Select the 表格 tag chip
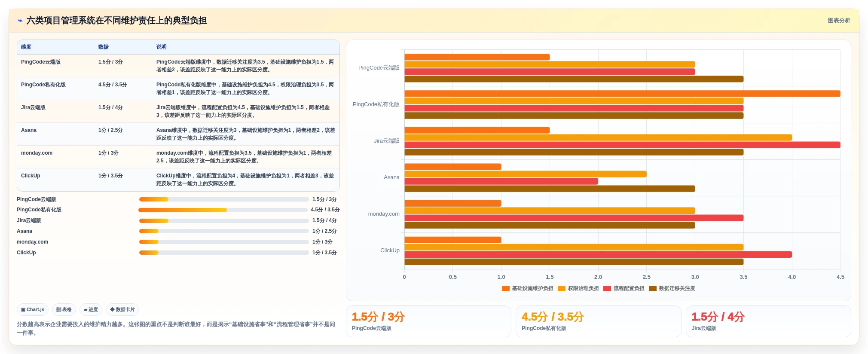 64,309
